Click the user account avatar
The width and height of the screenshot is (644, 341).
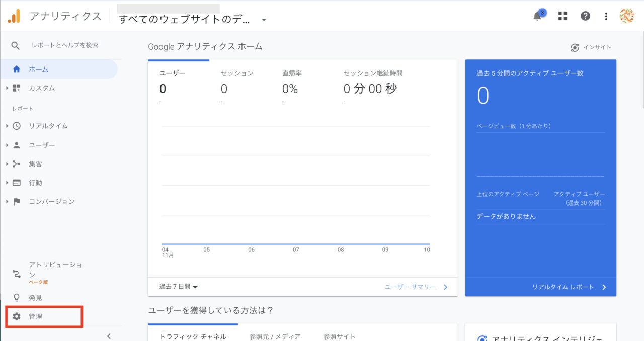point(626,16)
